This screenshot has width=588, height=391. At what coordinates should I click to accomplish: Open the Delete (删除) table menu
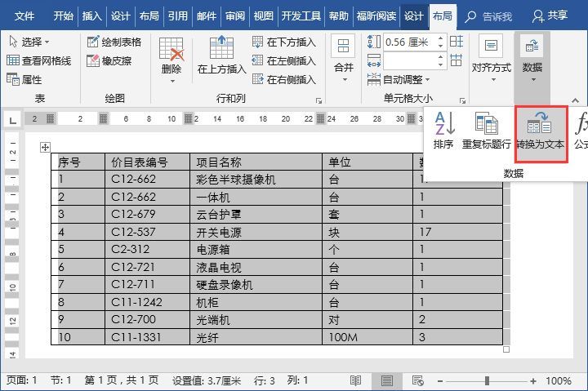click(x=171, y=60)
